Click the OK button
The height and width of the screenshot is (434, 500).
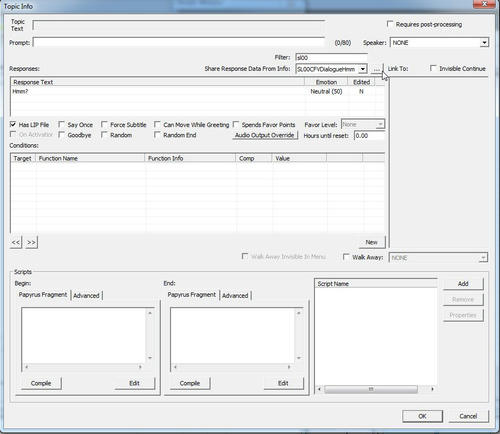pos(422,416)
